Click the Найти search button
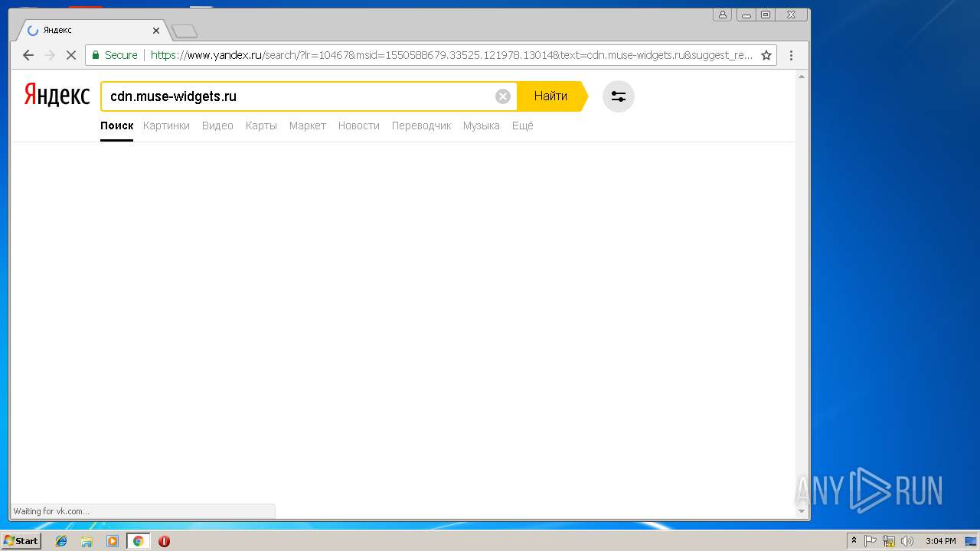 [x=551, y=96]
